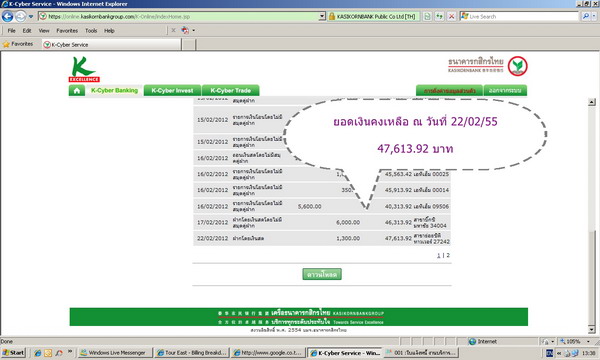This screenshot has height=360, width=600.
Task: Click the browser Back arrow button
Action: coord(7,16)
